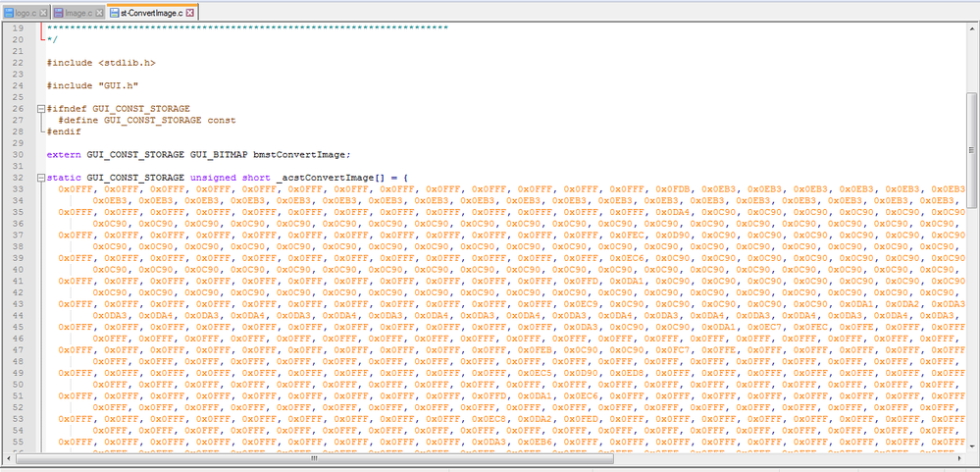The width and height of the screenshot is (980, 472).
Task: Click the comment terminator '*/' on line 20
Action: point(53,40)
